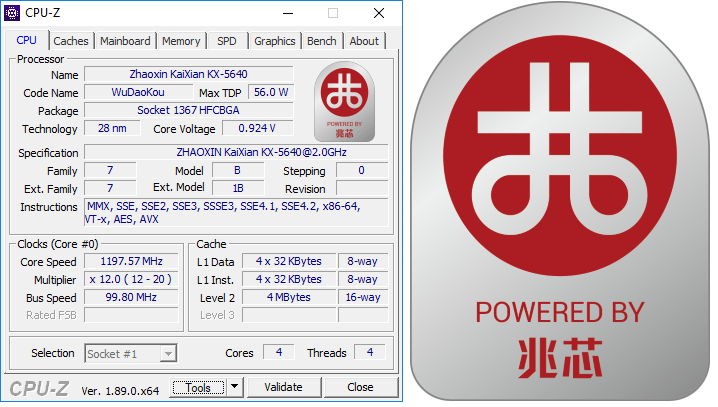The image size is (718, 407).
Task: Click the Ext. Model value '1B'
Action: point(238,188)
